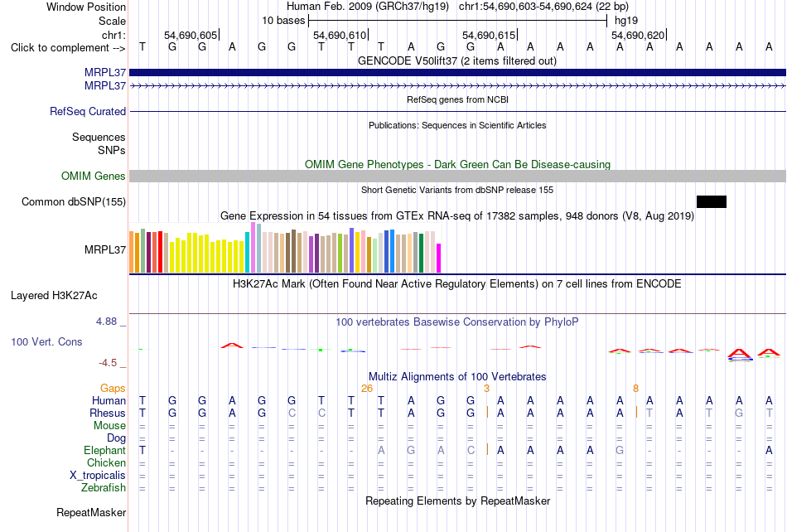Screen dimensions: 787x532
Task: Click position label 54,690,615 on ruler
Action: [489, 35]
